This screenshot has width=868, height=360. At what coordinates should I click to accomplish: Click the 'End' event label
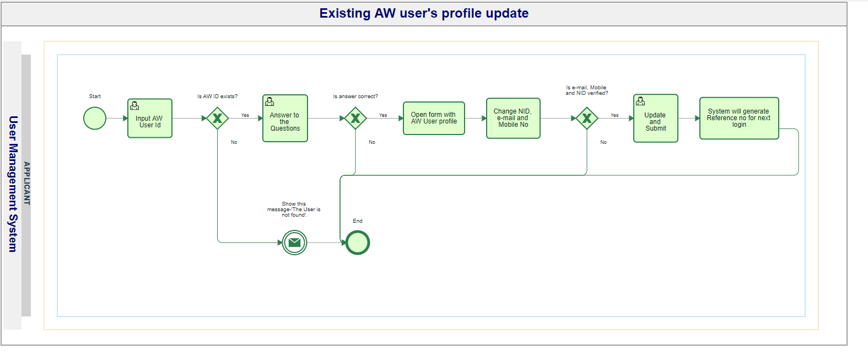point(358,221)
